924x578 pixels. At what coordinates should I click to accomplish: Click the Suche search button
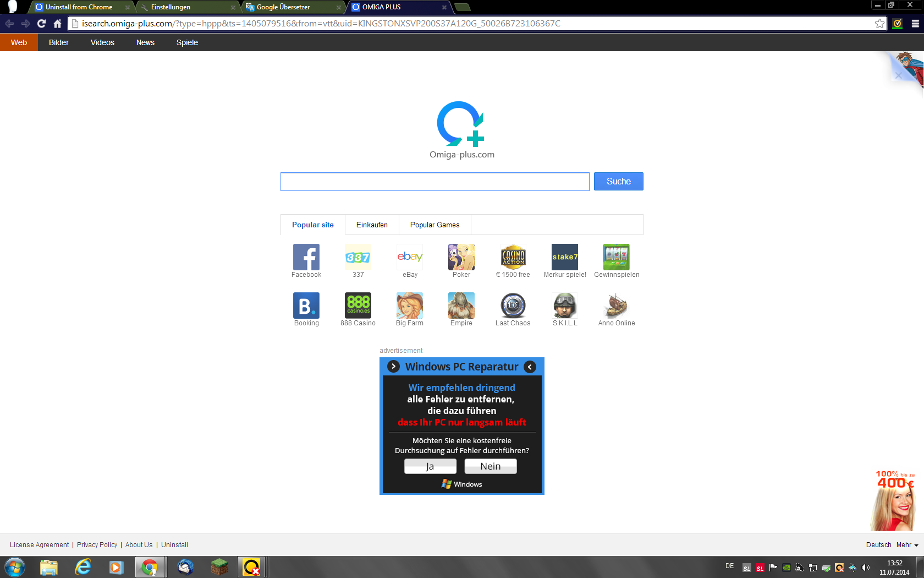pos(618,182)
